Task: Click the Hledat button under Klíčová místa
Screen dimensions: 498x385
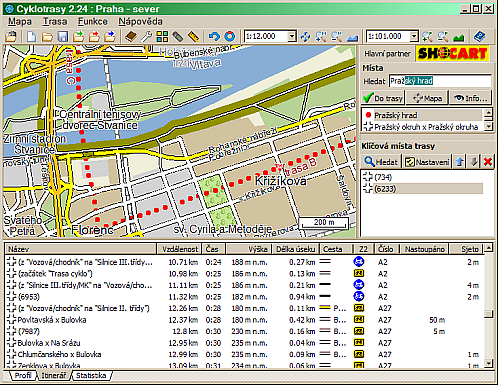Action: [x=381, y=162]
